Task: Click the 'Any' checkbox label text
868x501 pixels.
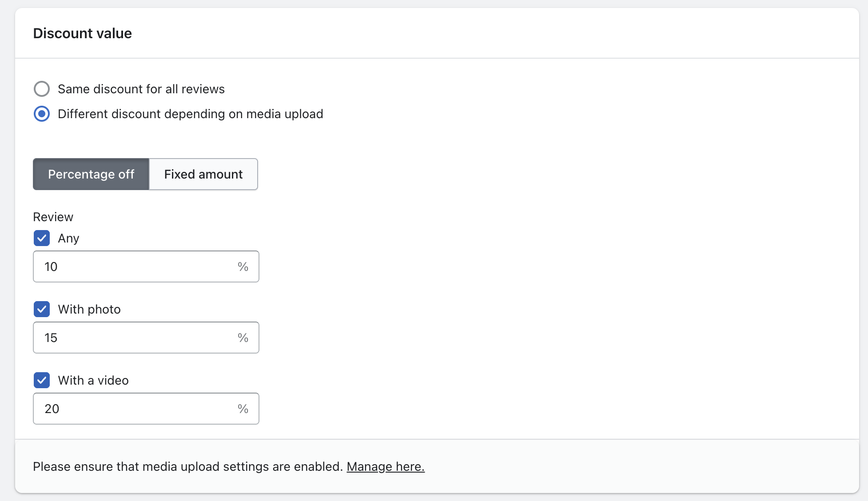Action: pyautogui.click(x=68, y=239)
